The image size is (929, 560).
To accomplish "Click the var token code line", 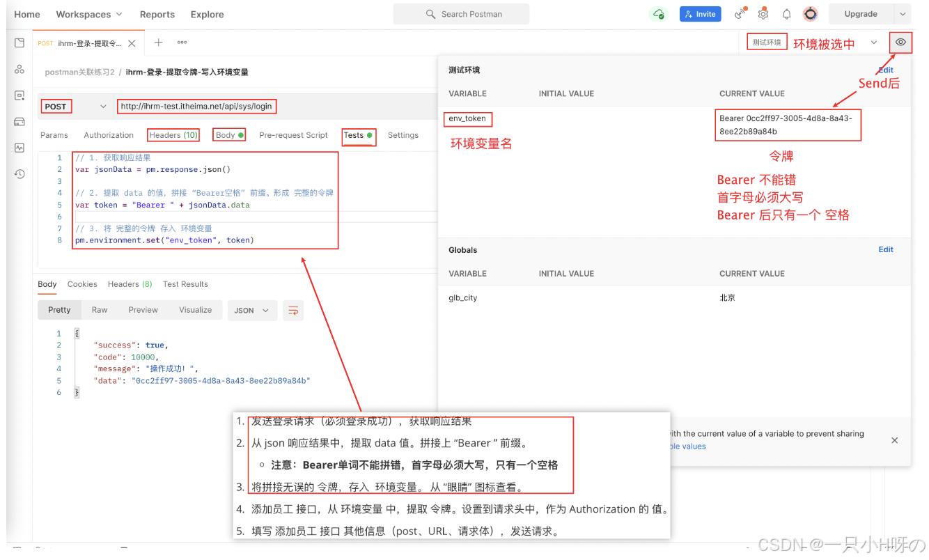I will [x=162, y=205].
